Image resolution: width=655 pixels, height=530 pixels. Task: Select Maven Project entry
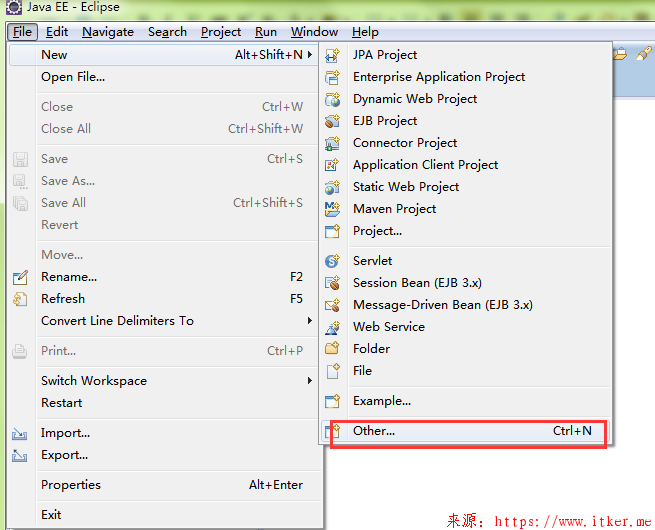466,209
